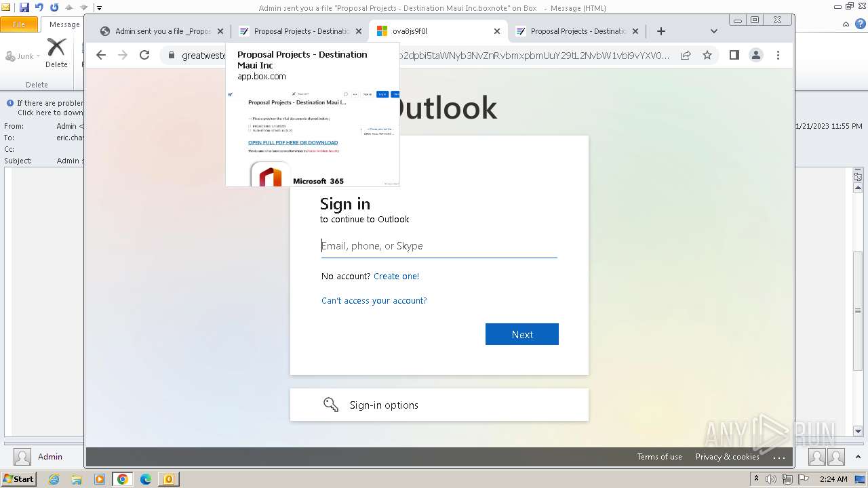Click Outlook message info bar text
This screenshot has height=488, width=868.
pyautogui.click(x=50, y=108)
